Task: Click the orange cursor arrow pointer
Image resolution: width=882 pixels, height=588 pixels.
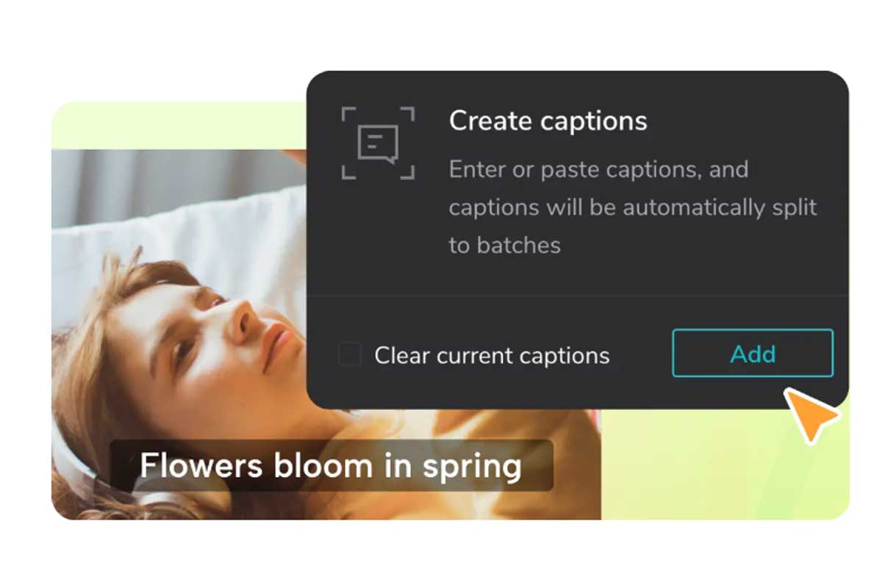Action: [x=811, y=415]
